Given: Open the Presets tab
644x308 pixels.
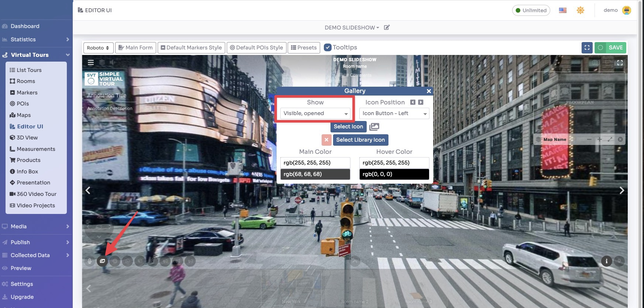Looking at the screenshot, I should [304, 48].
